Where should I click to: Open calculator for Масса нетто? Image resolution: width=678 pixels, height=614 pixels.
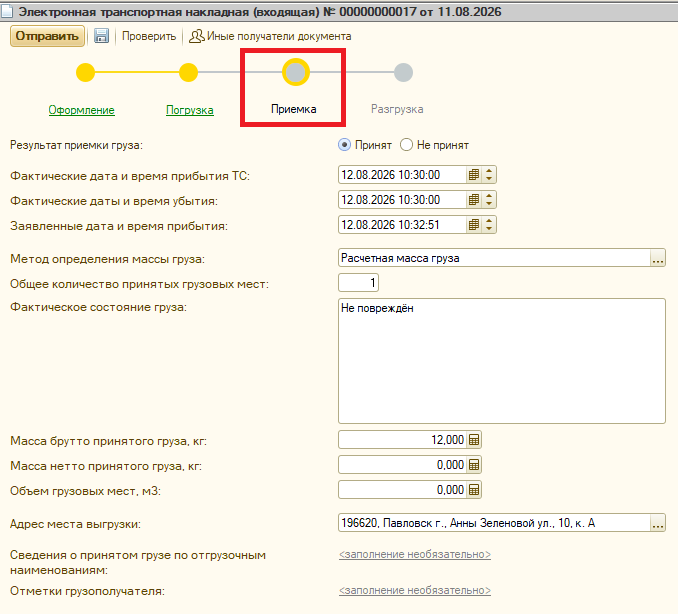[x=474, y=465]
